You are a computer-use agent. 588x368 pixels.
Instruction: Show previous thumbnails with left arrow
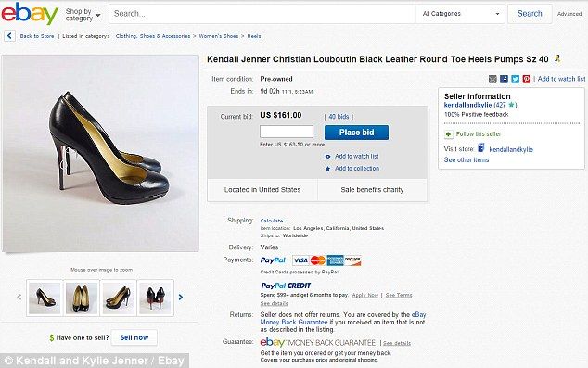pos(19,298)
